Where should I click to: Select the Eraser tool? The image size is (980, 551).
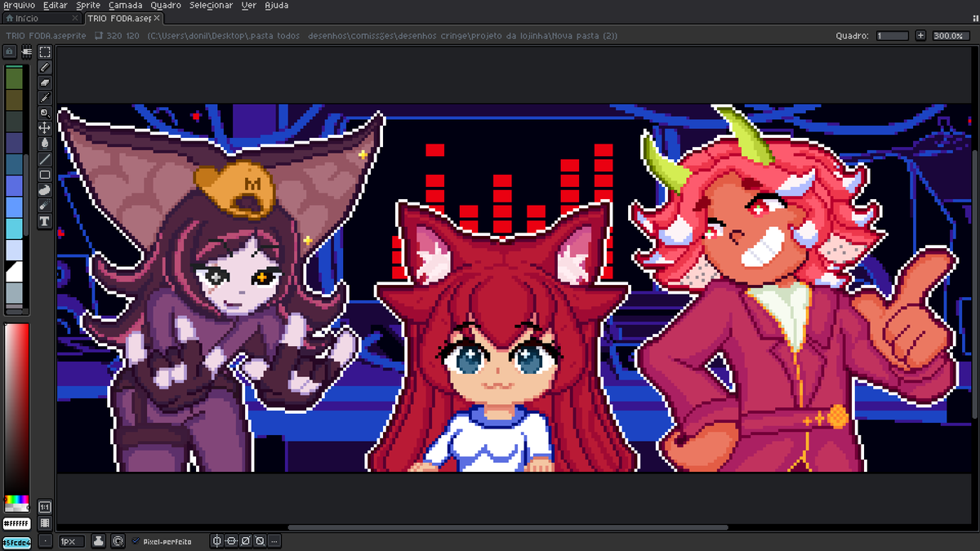pos(44,83)
